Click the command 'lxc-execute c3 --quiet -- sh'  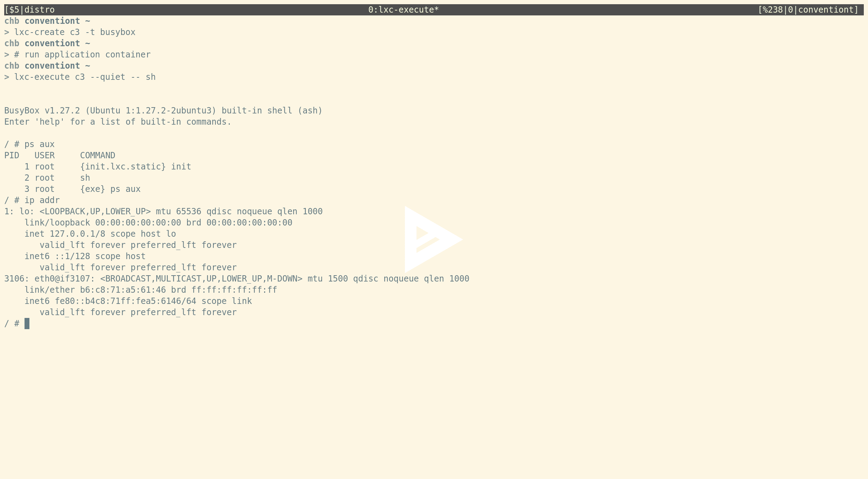85,77
